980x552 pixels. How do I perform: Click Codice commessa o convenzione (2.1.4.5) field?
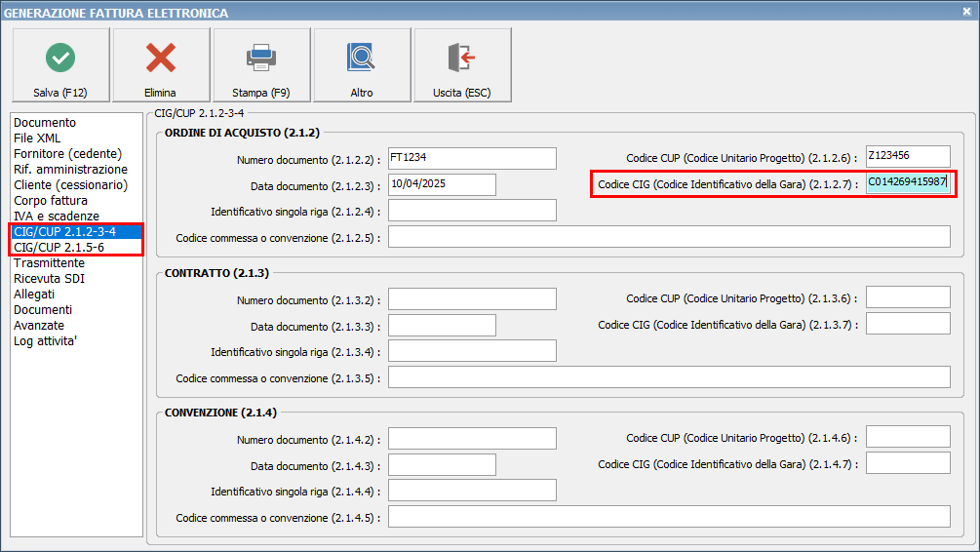pos(669,516)
